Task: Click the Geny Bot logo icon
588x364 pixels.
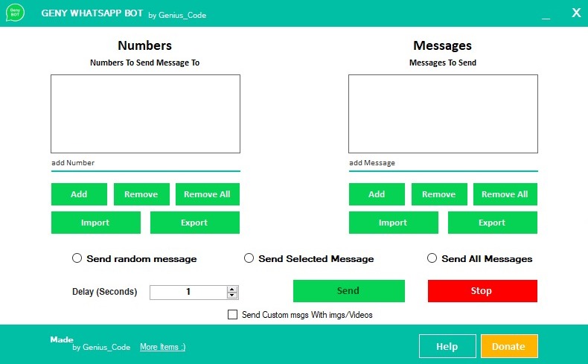Action: tap(15, 13)
